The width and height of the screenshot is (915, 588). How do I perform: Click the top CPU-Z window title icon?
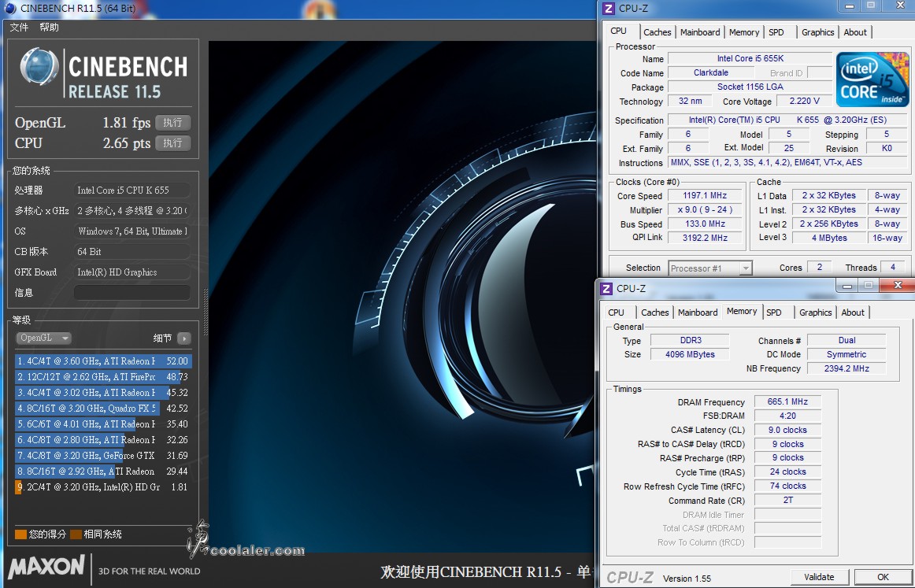pos(609,8)
